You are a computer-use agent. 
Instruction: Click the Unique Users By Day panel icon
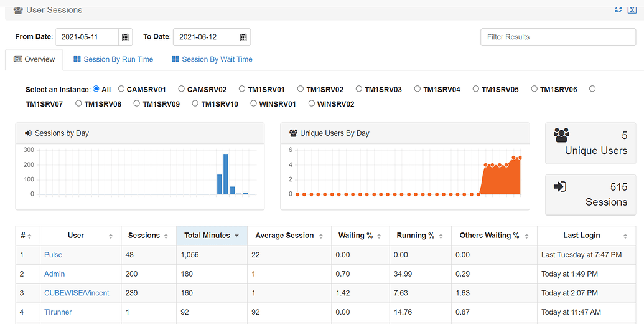point(292,133)
